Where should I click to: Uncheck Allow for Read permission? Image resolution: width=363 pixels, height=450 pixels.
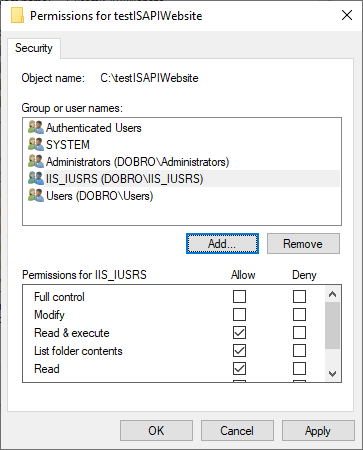point(239,368)
